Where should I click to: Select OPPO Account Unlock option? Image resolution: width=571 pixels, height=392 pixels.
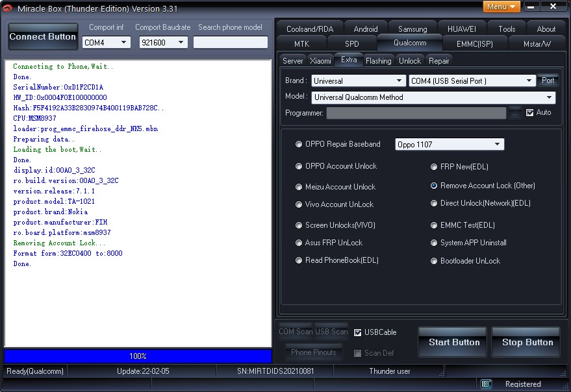pyautogui.click(x=299, y=166)
